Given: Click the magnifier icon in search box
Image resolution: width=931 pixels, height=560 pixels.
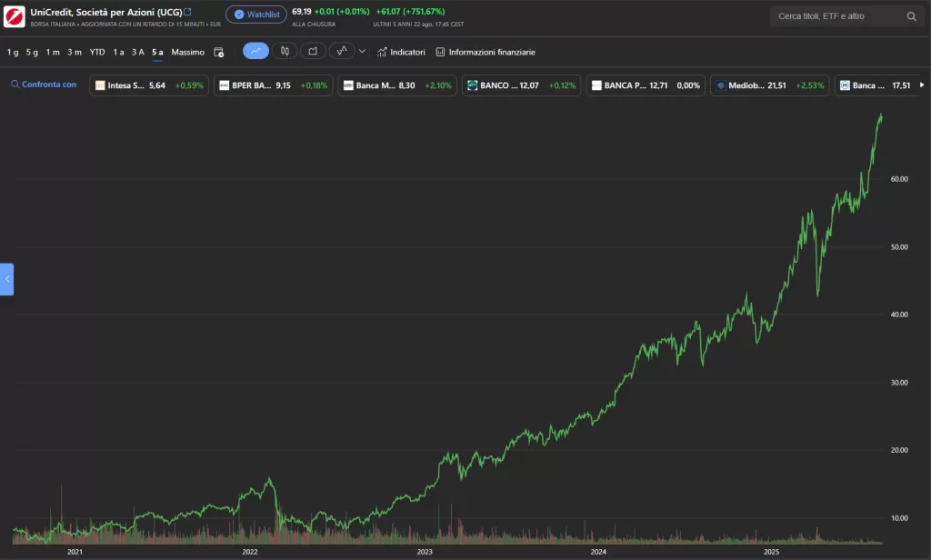Looking at the screenshot, I should pos(911,16).
